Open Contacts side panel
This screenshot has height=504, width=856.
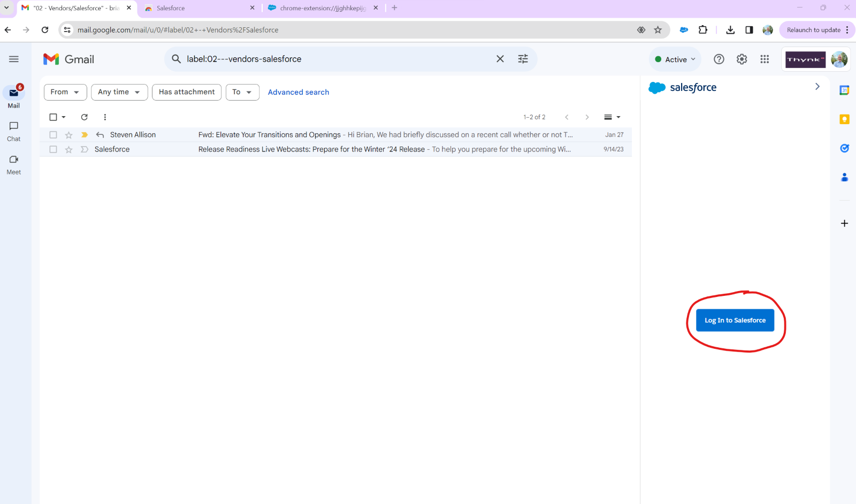tap(844, 177)
